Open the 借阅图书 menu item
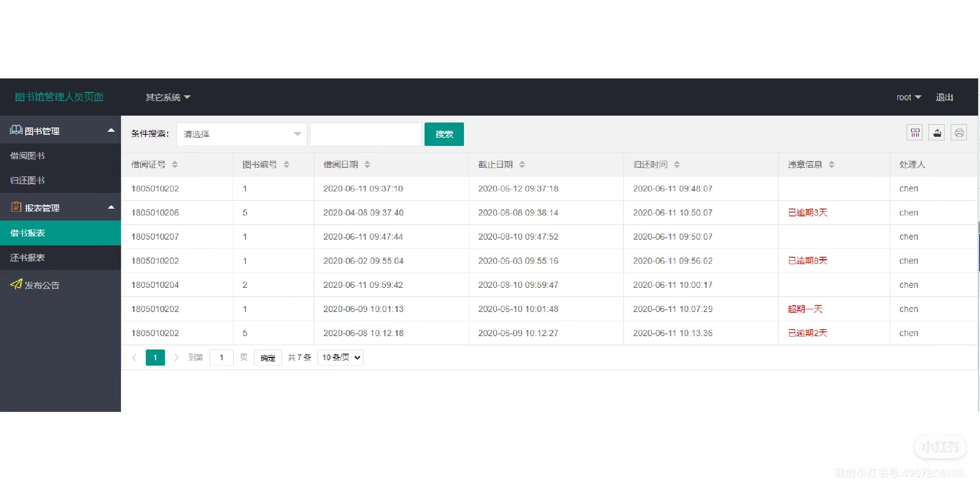Viewport: 980px width, 490px height. click(x=28, y=156)
